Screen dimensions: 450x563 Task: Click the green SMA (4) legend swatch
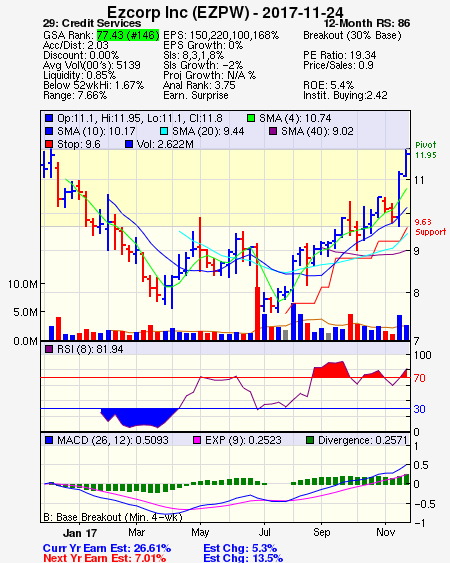pos(251,118)
